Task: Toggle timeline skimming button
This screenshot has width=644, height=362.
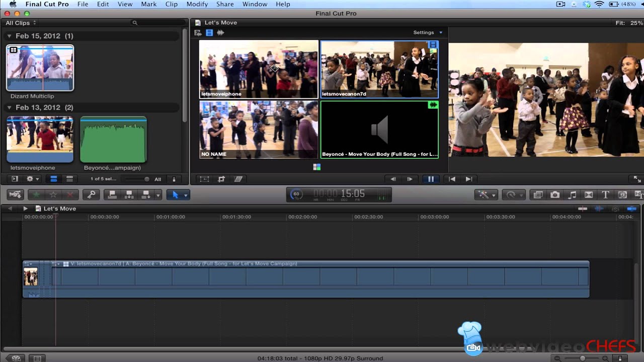Action: (x=583, y=209)
